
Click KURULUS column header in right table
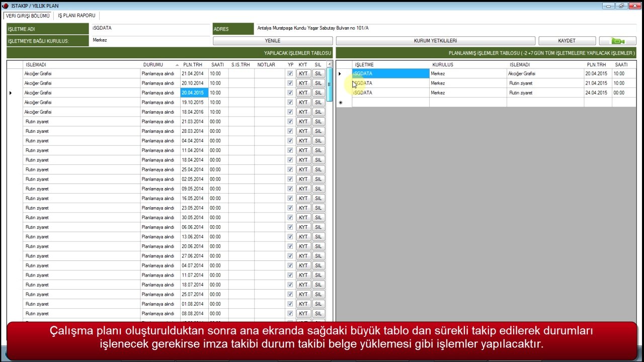pos(468,64)
